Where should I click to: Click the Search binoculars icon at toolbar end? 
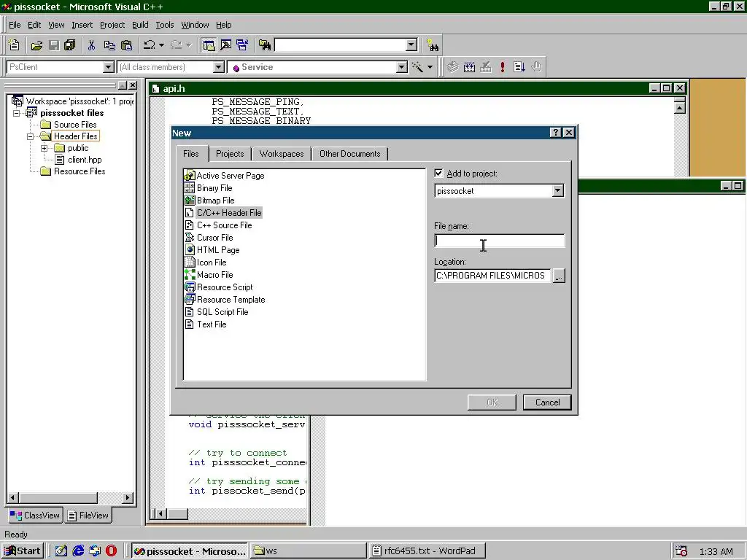coord(433,45)
